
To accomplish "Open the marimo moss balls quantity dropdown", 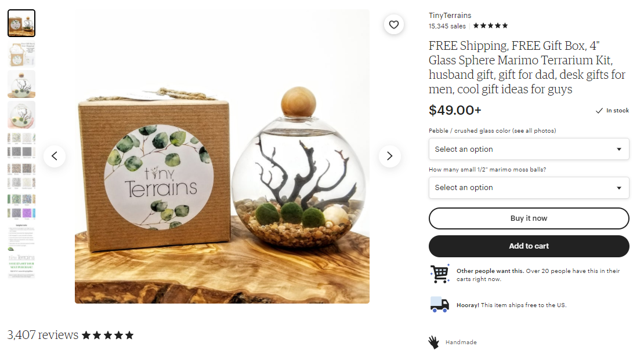I will coord(529,188).
